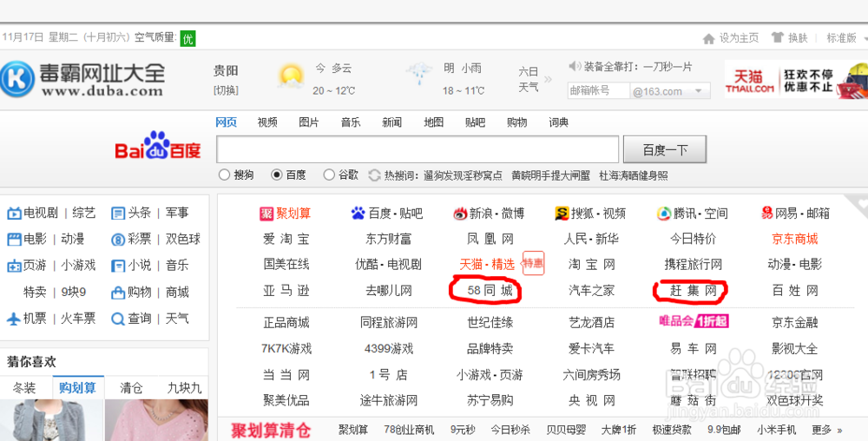Click the book icon beside 小说
Image resolution: width=868 pixels, height=441 pixels.
click(x=118, y=267)
